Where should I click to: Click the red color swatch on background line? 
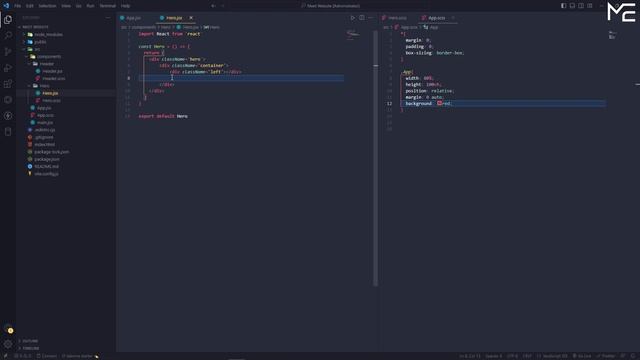(x=440, y=103)
